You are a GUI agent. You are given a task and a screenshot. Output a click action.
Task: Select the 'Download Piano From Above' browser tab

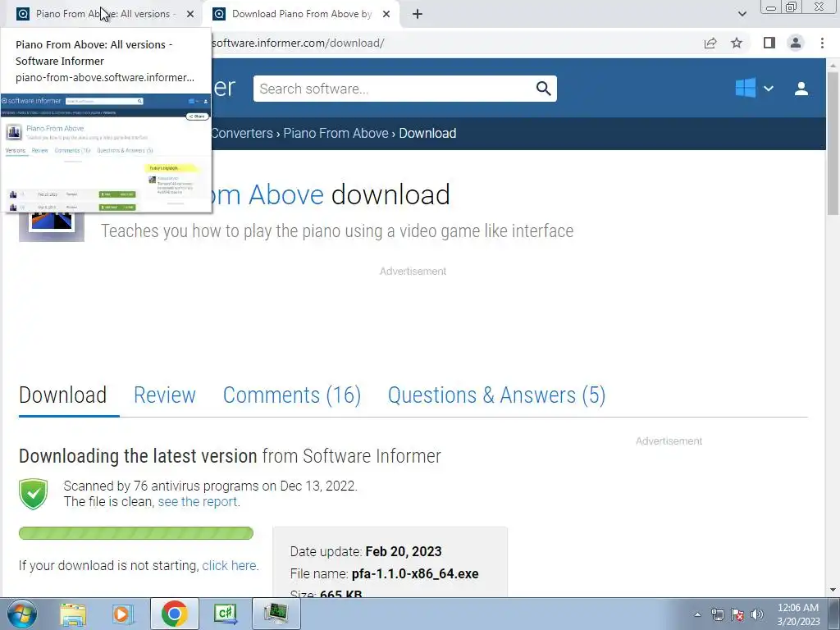pyautogui.click(x=301, y=14)
